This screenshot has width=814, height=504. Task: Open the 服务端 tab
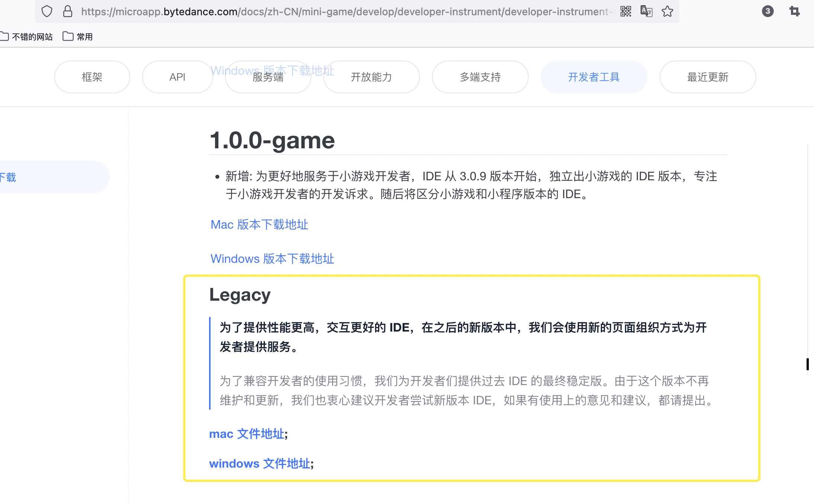coord(268,78)
